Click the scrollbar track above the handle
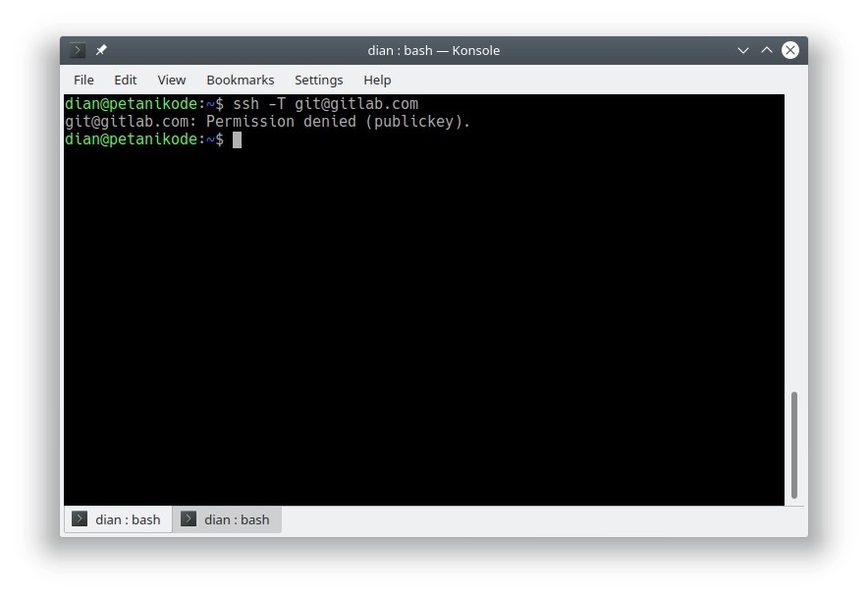 tap(794, 245)
